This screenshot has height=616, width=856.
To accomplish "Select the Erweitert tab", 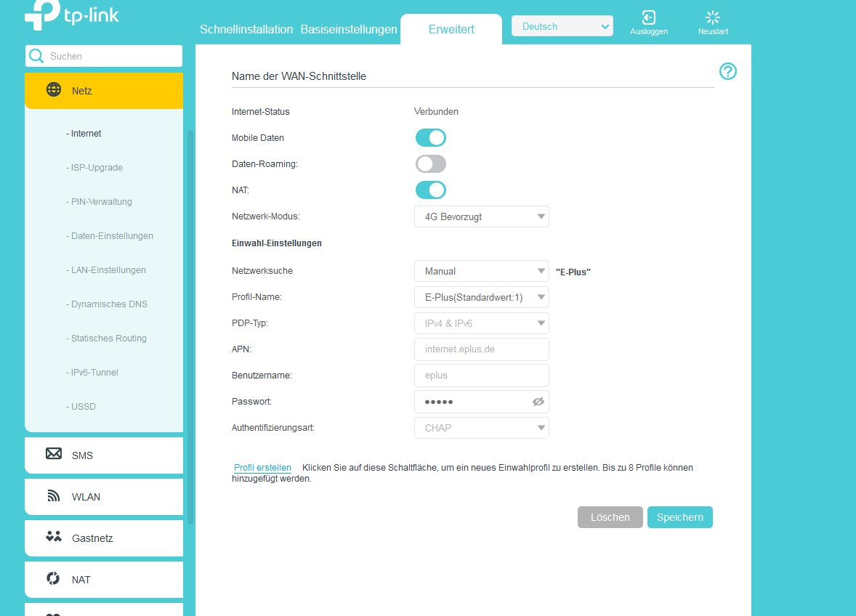I will click(451, 30).
